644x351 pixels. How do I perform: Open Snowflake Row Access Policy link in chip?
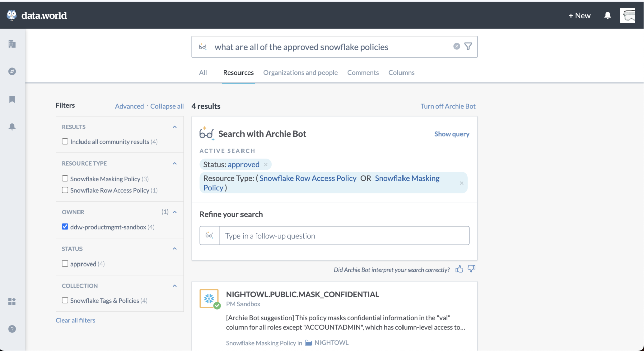point(308,178)
